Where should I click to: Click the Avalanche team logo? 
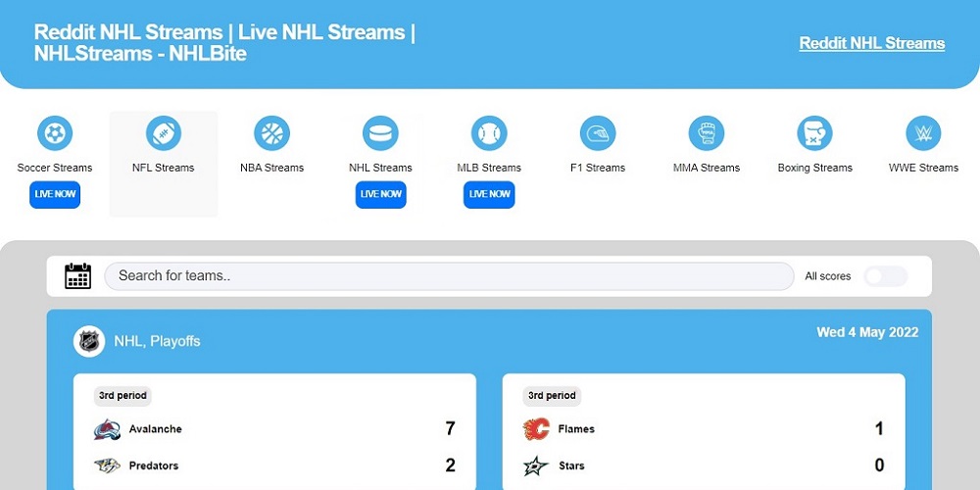click(x=107, y=429)
